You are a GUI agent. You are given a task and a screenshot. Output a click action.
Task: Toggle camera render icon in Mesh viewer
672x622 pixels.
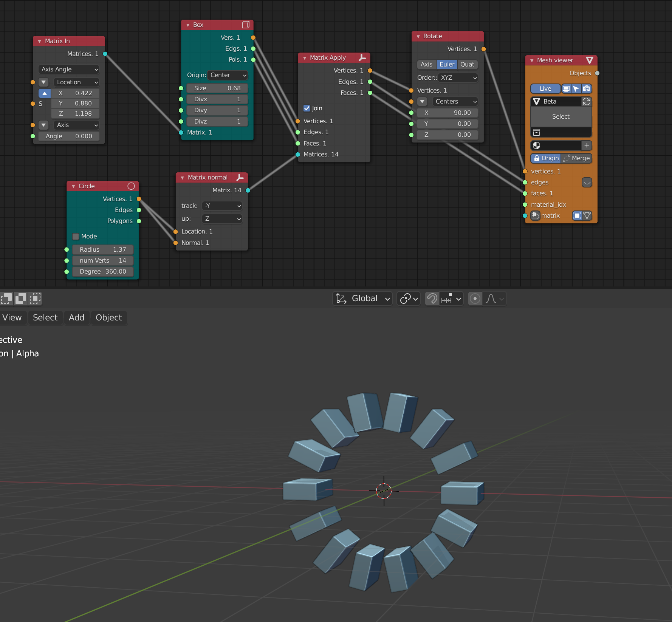586,88
